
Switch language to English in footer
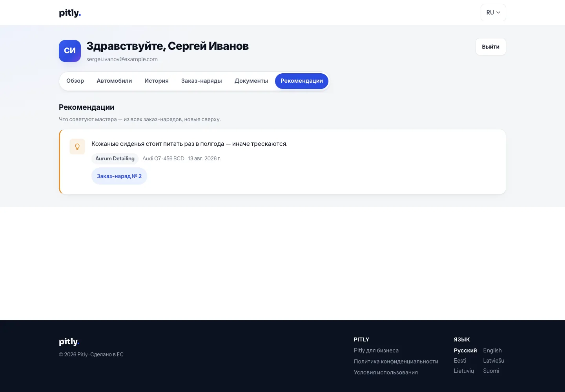tap(492, 350)
